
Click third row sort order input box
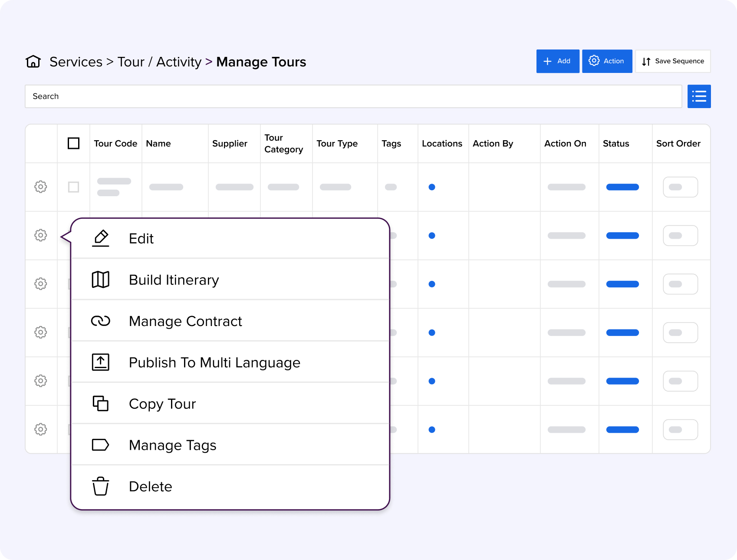pyautogui.click(x=681, y=284)
